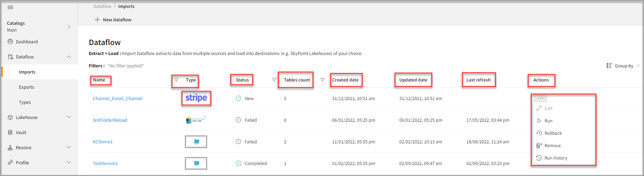Open the TestDemo01 dataflow link

point(105,163)
